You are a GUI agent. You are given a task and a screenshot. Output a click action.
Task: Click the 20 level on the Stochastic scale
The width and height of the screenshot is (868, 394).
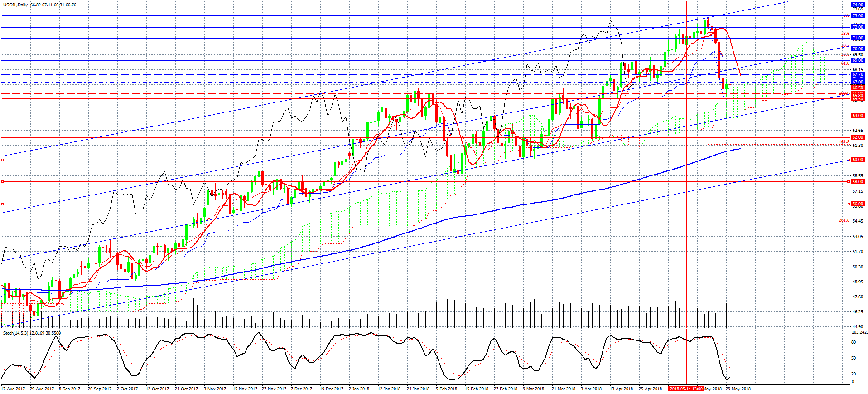tap(854, 374)
